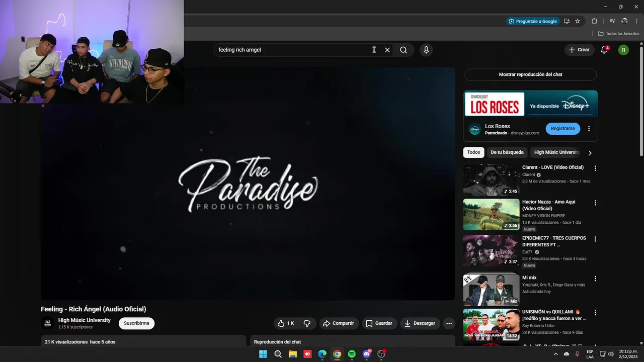Dislike the video with thumbs down
644x362 pixels.
pos(307,323)
